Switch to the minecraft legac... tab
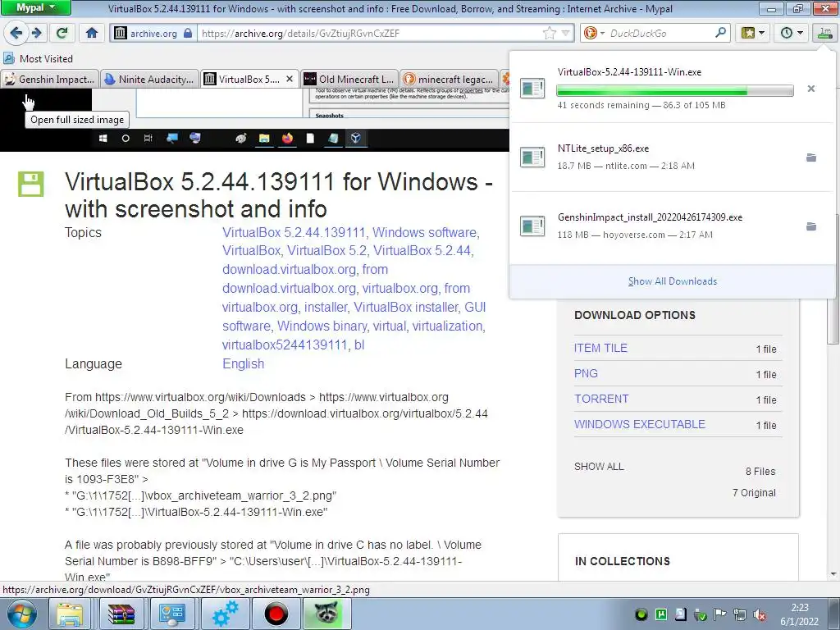Image resolution: width=840 pixels, height=630 pixels. click(449, 80)
